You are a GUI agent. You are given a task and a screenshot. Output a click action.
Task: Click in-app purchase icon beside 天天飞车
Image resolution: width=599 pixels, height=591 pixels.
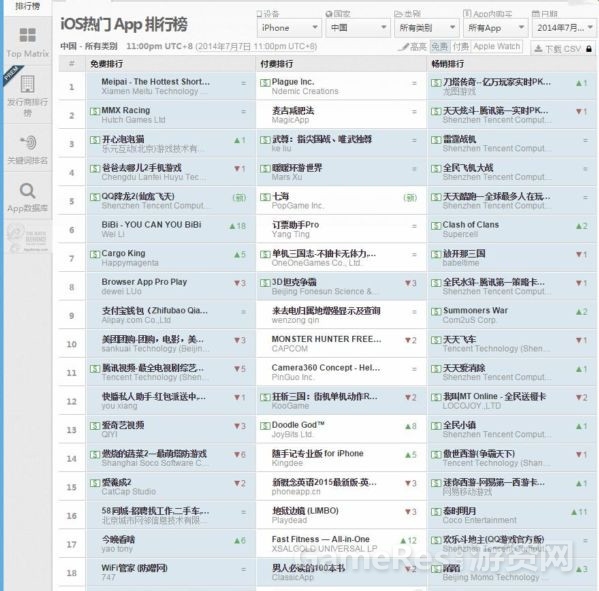(x=436, y=340)
